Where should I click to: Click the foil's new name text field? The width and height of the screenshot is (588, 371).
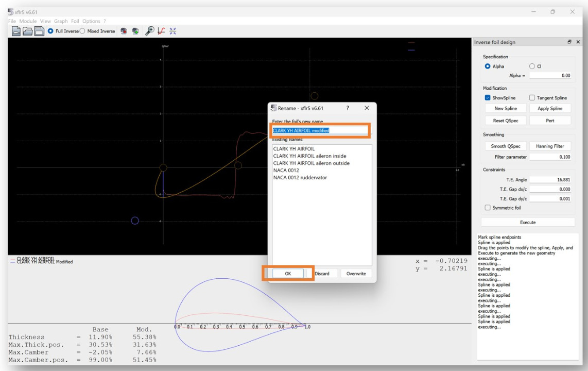(x=320, y=130)
